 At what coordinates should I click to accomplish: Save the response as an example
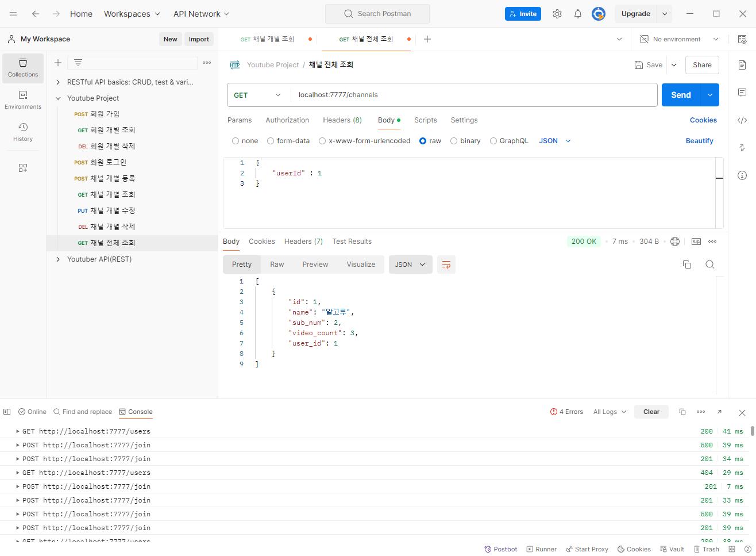click(696, 241)
